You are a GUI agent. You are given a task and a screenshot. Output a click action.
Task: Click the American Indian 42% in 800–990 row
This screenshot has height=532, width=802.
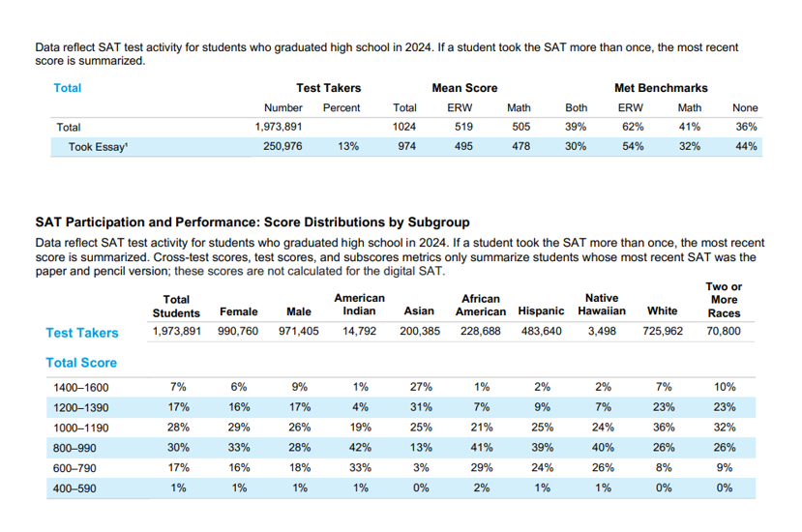point(360,448)
